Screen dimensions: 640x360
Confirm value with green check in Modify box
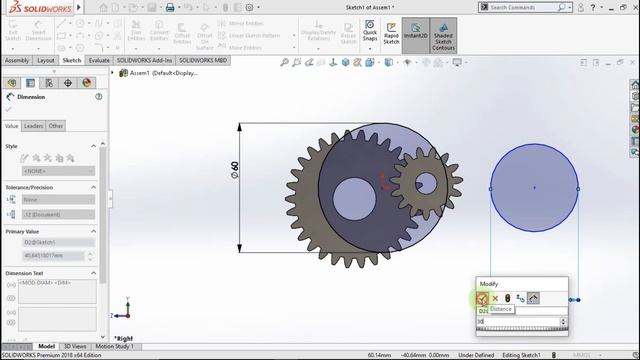pos(482,298)
